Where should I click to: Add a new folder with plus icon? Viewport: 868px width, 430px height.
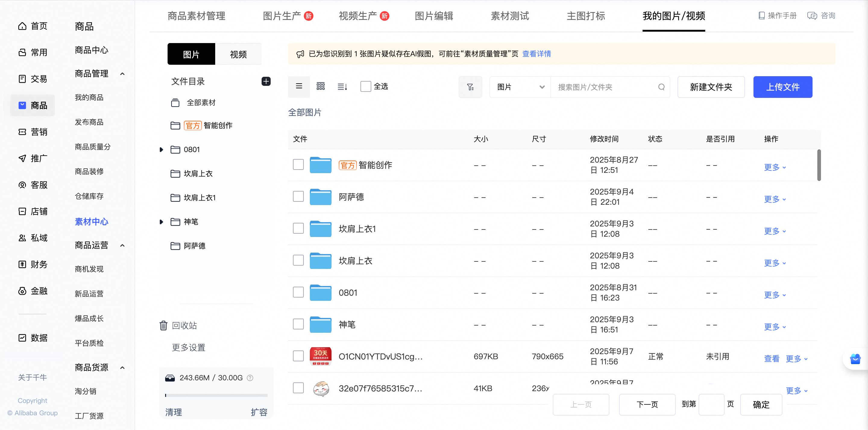point(266,81)
